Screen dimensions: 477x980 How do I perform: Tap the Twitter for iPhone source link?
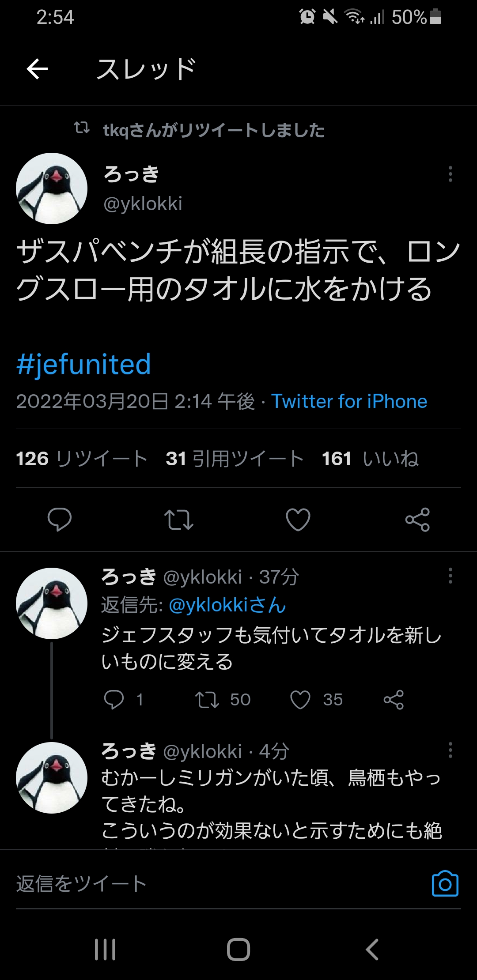click(349, 401)
